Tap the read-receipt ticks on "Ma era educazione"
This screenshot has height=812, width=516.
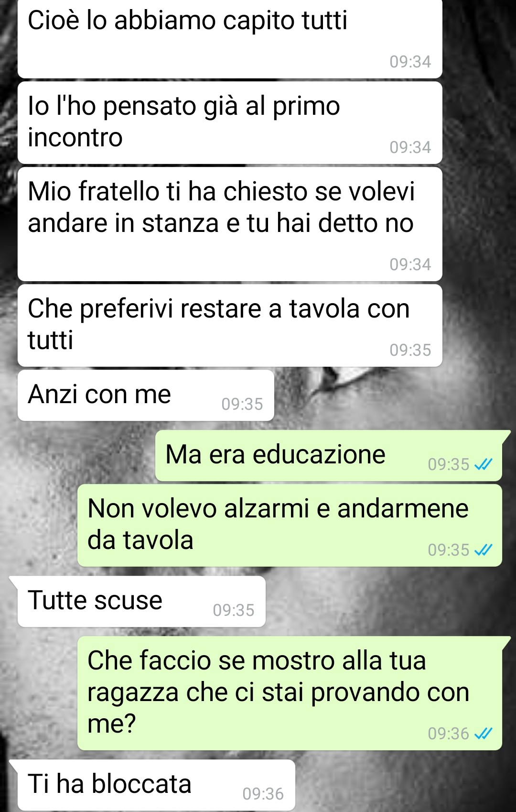[x=483, y=464]
